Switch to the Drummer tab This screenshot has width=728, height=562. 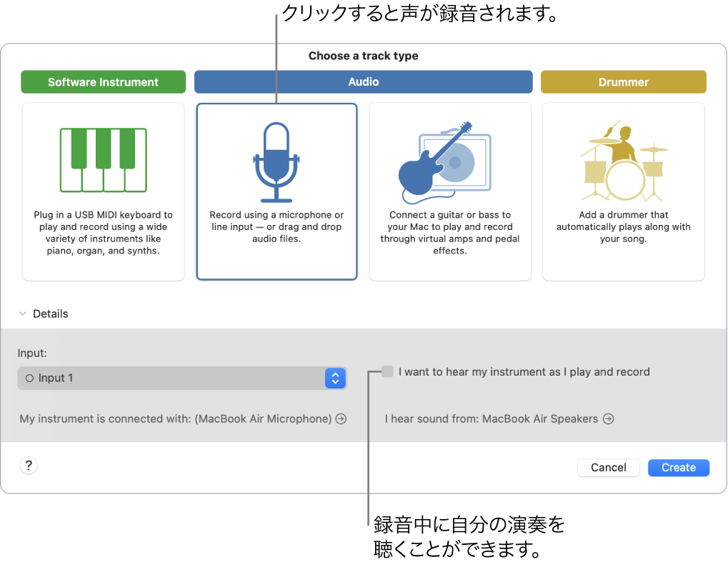(623, 81)
